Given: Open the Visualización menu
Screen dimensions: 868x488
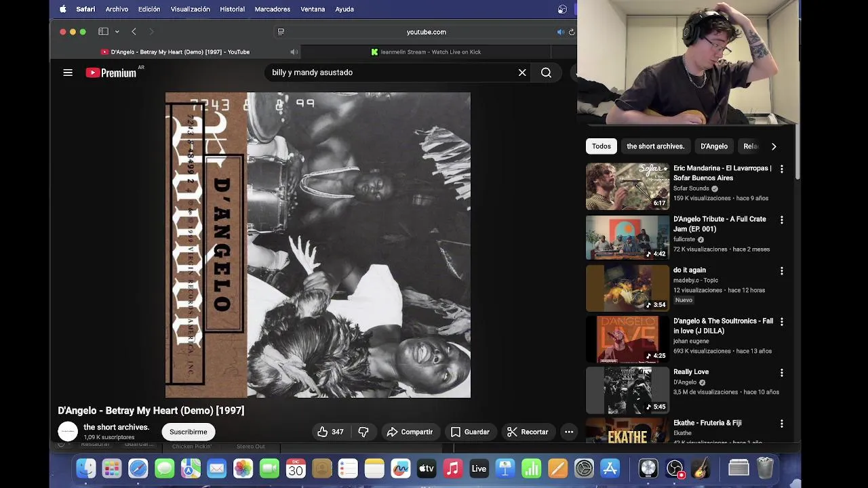Looking at the screenshot, I should click(x=190, y=9).
